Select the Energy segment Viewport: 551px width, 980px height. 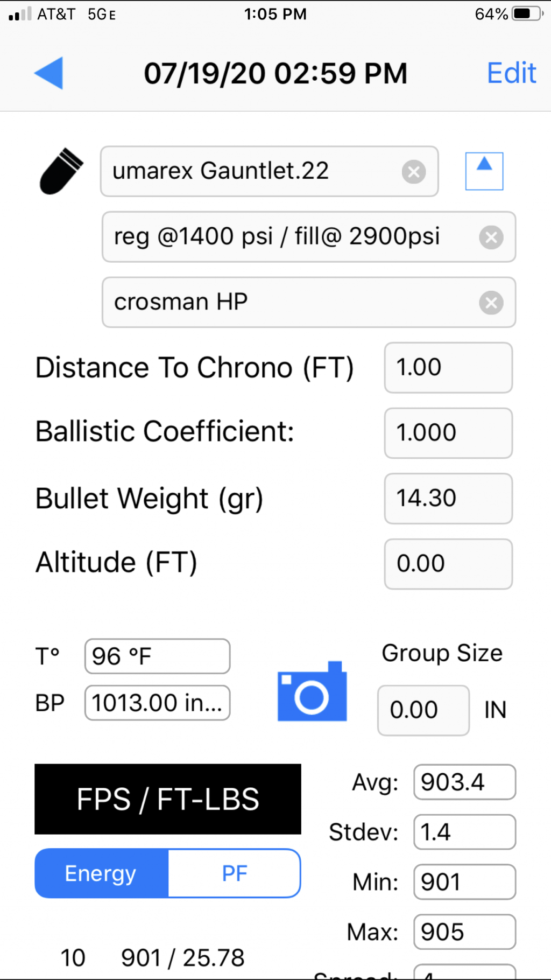point(102,873)
